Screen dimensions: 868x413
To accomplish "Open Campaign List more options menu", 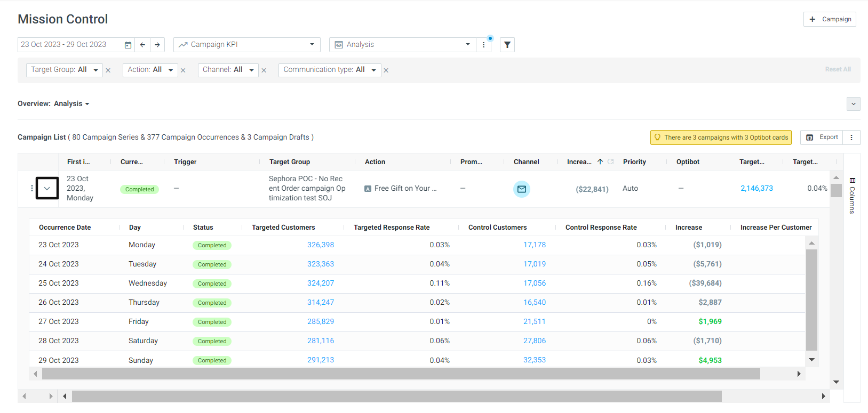I will coord(851,137).
